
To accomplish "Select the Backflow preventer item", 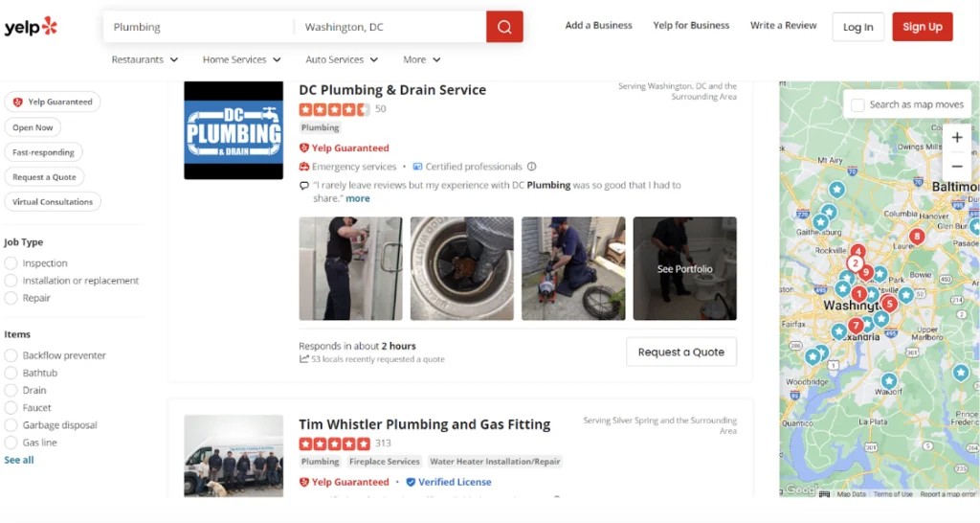I will click(x=11, y=355).
